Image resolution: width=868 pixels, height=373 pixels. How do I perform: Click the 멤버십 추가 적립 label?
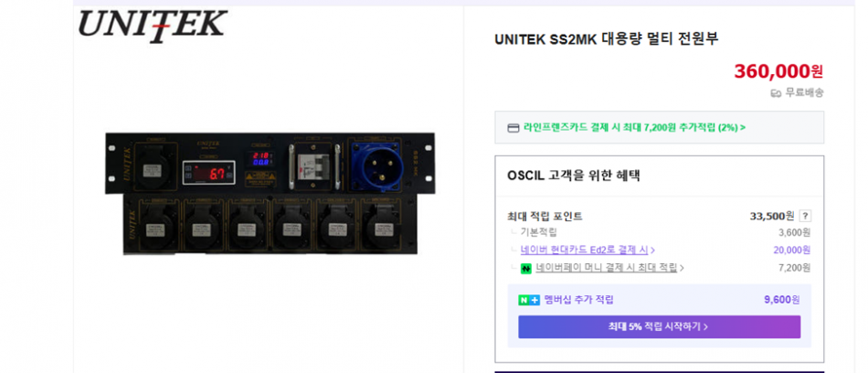578,301
